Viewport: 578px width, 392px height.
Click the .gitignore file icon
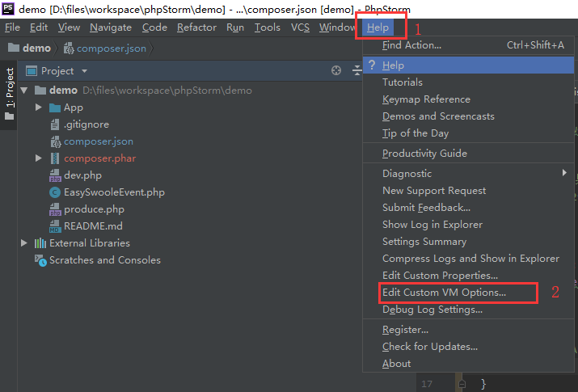(55, 124)
